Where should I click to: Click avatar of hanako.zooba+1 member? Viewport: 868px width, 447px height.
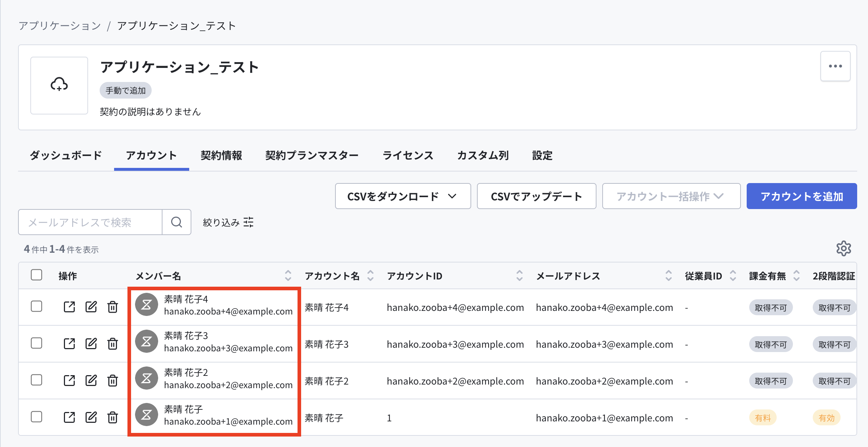click(147, 415)
